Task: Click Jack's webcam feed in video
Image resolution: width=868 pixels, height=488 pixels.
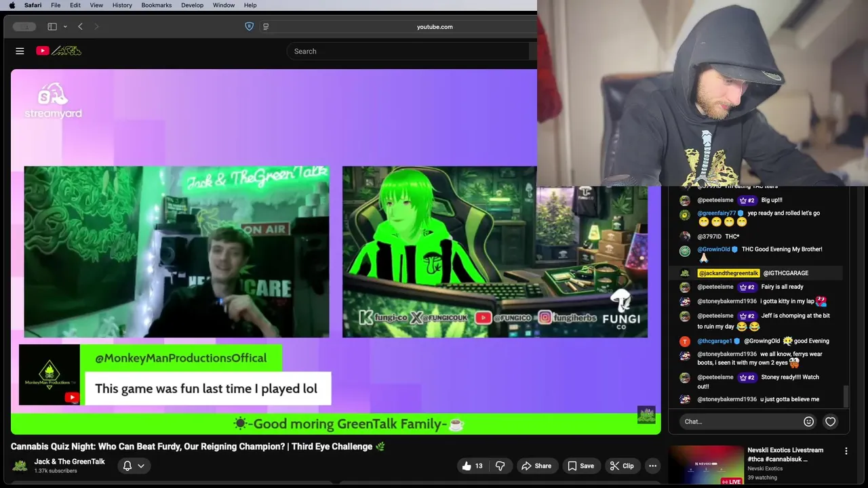Action: tap(176, 251)
